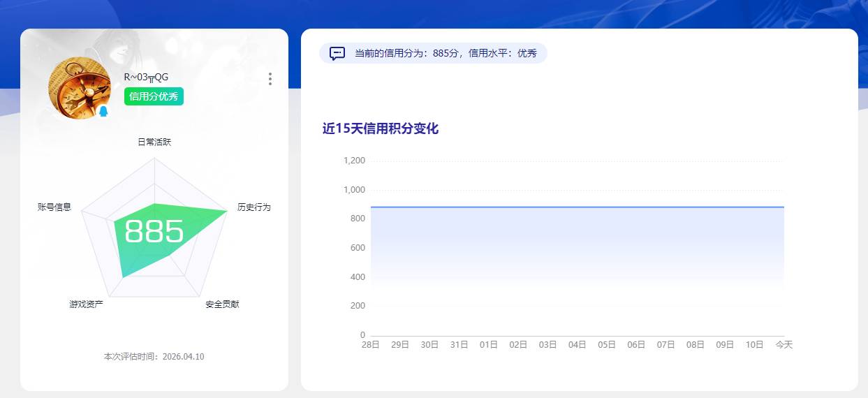This screenshot has height=398, width=868.
Task: Click the 今天 label on chart axis
Action: 784,345
